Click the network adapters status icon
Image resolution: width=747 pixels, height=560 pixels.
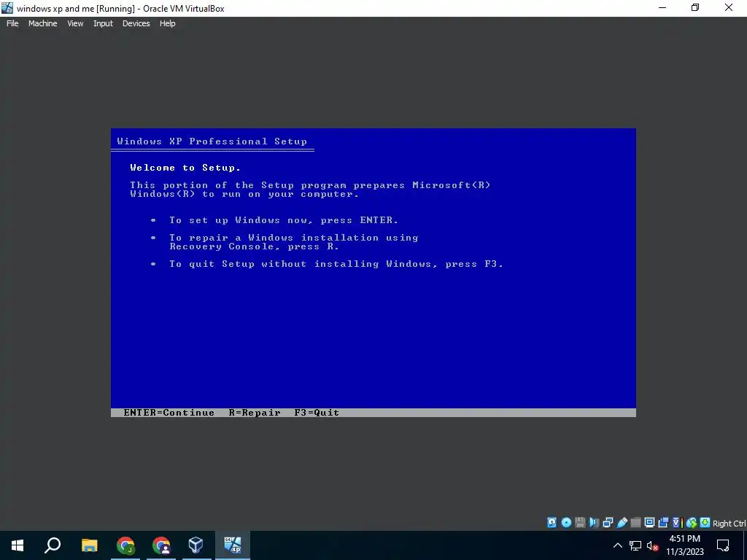click(608, 523)
